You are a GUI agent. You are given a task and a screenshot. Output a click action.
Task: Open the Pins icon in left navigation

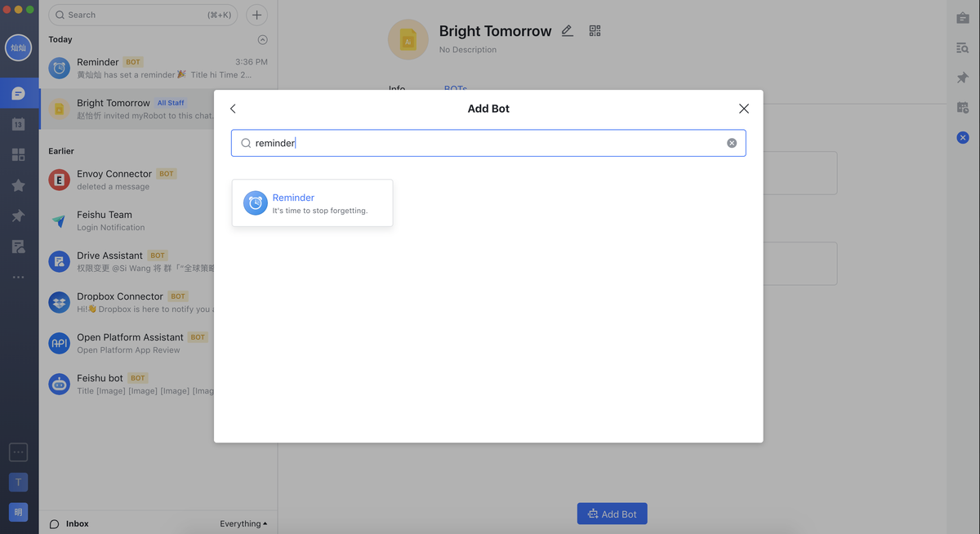click(x=18, y=216)
